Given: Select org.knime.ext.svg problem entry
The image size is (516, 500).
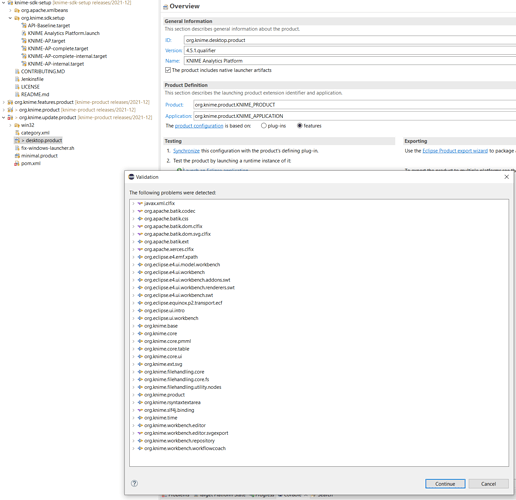Looking at the screenshot, I should point(163,364).
